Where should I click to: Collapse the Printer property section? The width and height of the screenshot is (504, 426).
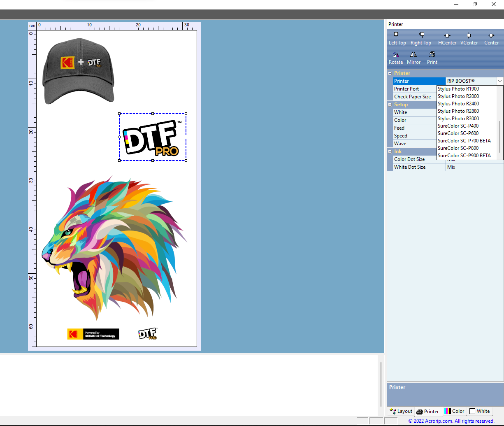390,73
